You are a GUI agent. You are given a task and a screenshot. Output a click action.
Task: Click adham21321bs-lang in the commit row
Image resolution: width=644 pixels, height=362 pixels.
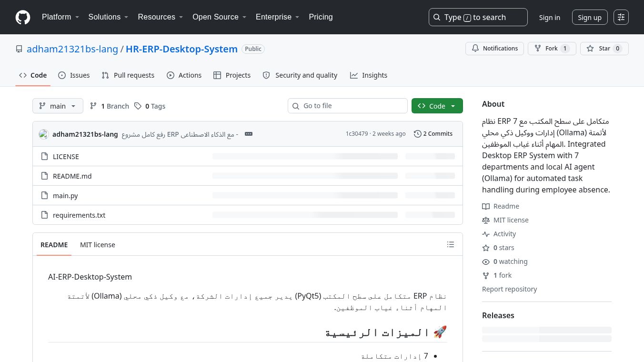pos(85,134)
